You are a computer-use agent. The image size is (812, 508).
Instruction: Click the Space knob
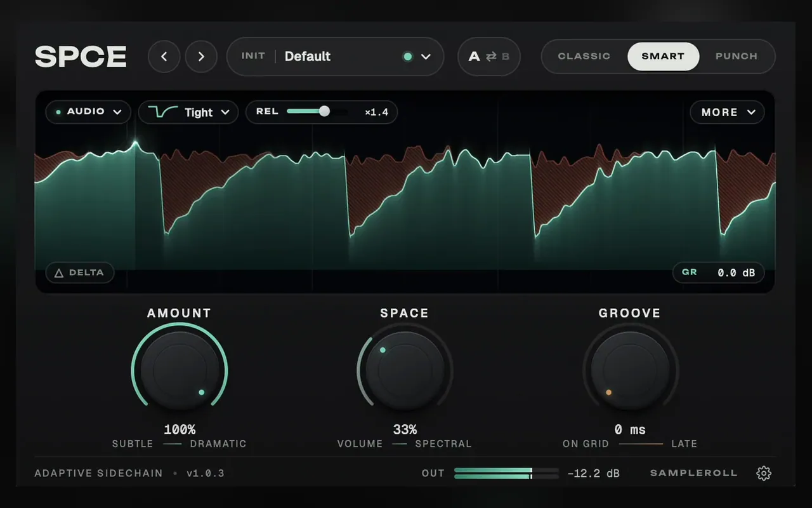click(405, 370)
